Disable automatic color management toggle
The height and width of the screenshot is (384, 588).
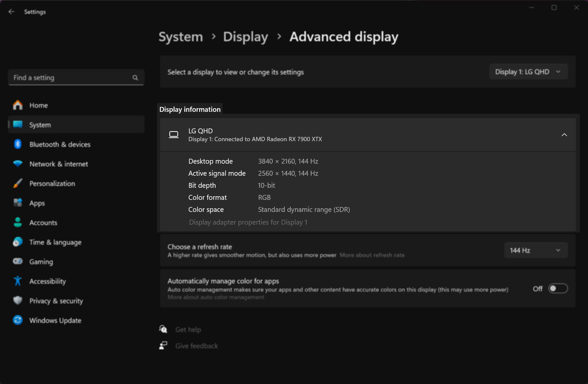(558, 288)
